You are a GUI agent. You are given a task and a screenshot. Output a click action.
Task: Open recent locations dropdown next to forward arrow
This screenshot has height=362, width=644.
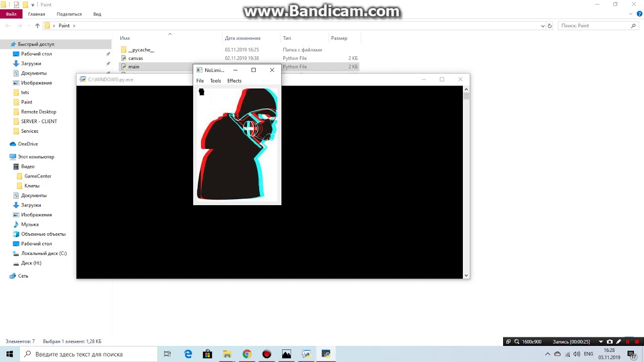pyautogui.click(x=29, y=26)
